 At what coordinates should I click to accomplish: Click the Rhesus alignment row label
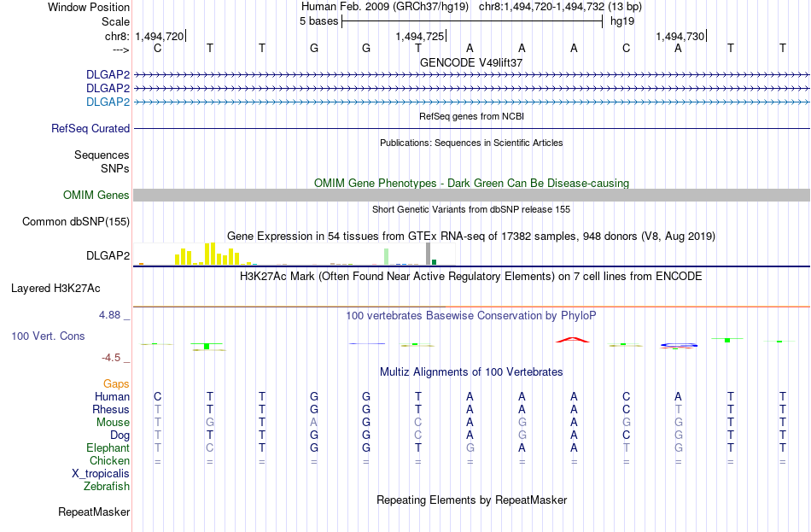tap(111, 409)
